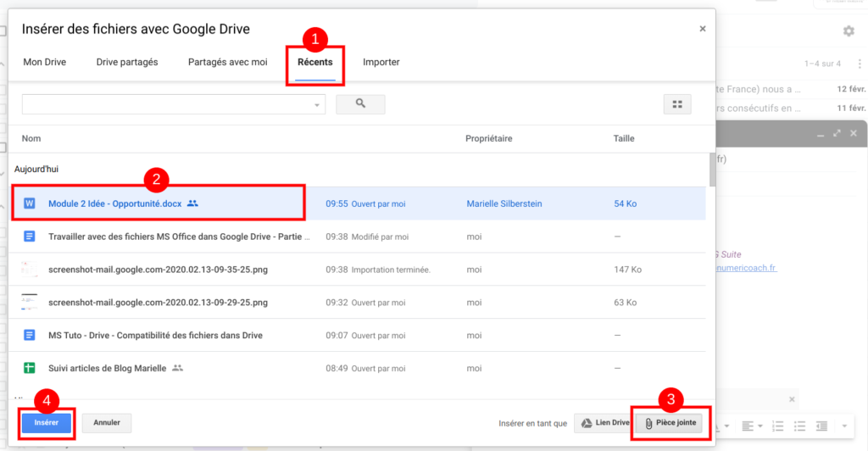This screenshot has height=451, width=868.
Task: Click thumbnail of the 09-35-25 screenshot file
Action: coord(30,270)
